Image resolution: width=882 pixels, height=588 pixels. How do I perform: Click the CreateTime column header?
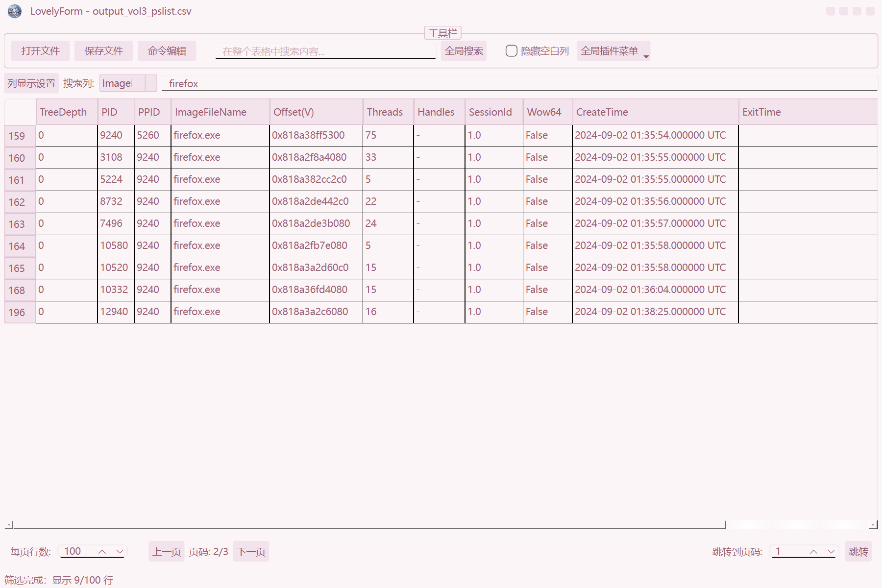655,112
